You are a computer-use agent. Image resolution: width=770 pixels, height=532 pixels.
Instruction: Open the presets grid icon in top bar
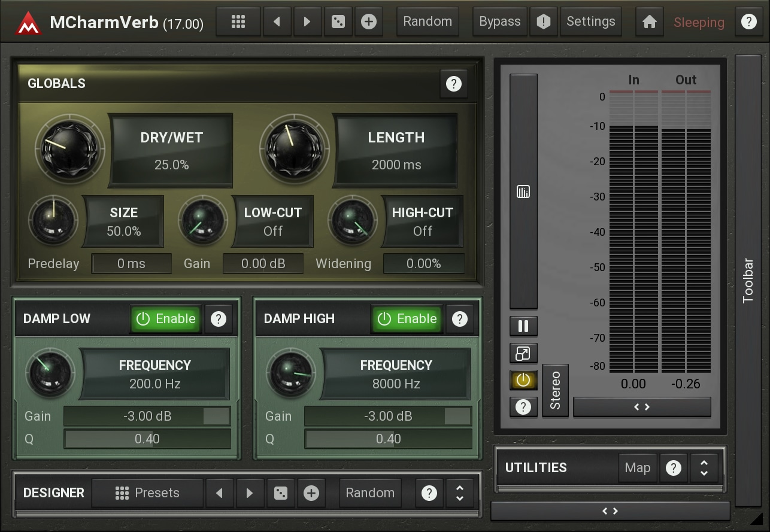[238, 22]
